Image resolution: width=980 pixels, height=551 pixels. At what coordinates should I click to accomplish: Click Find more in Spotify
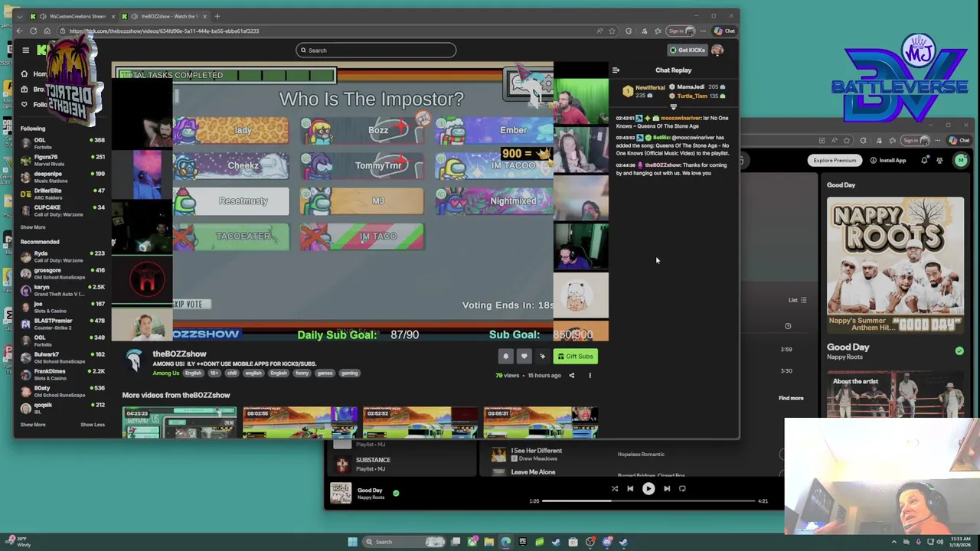791,399
